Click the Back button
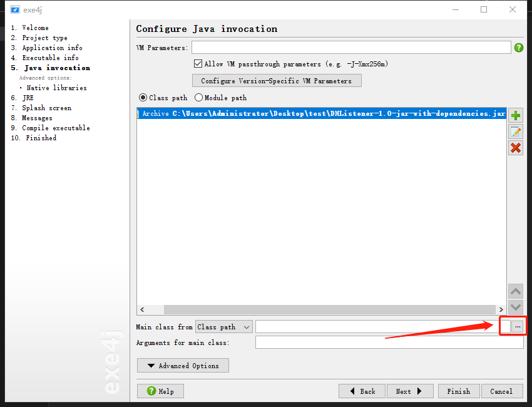Viewport: 532px width, 407px height. point(362,391)
